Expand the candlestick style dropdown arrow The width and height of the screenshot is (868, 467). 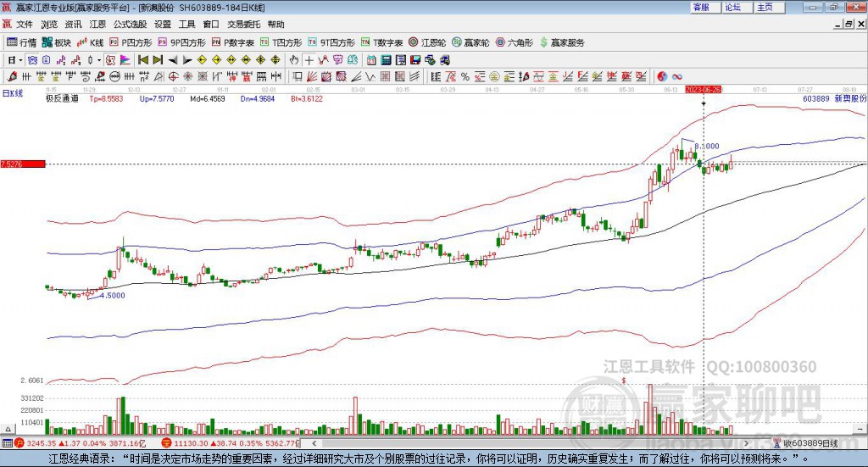(100, 60)
